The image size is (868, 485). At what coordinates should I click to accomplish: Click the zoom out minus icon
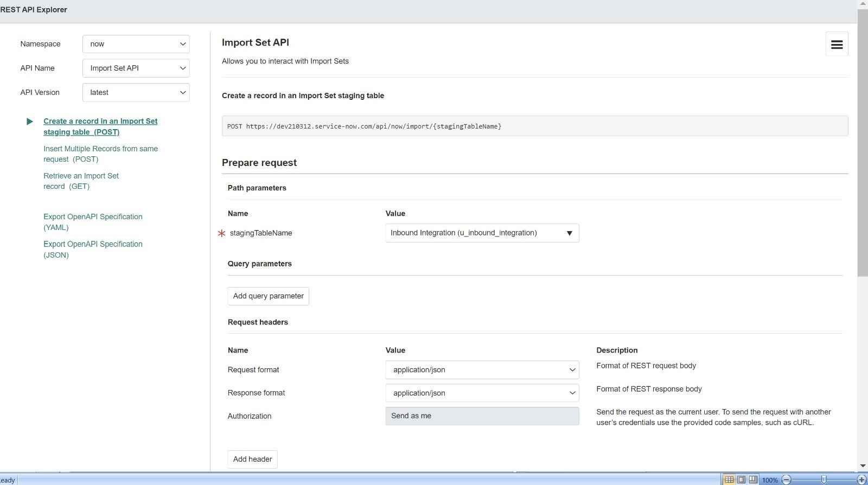pos(787,480)
